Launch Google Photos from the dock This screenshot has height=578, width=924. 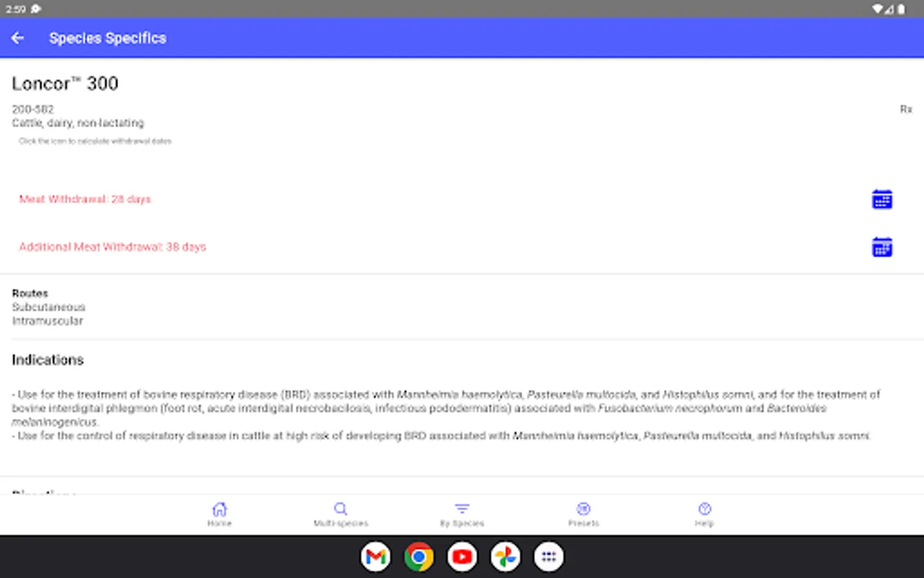[x=506, y=557]
